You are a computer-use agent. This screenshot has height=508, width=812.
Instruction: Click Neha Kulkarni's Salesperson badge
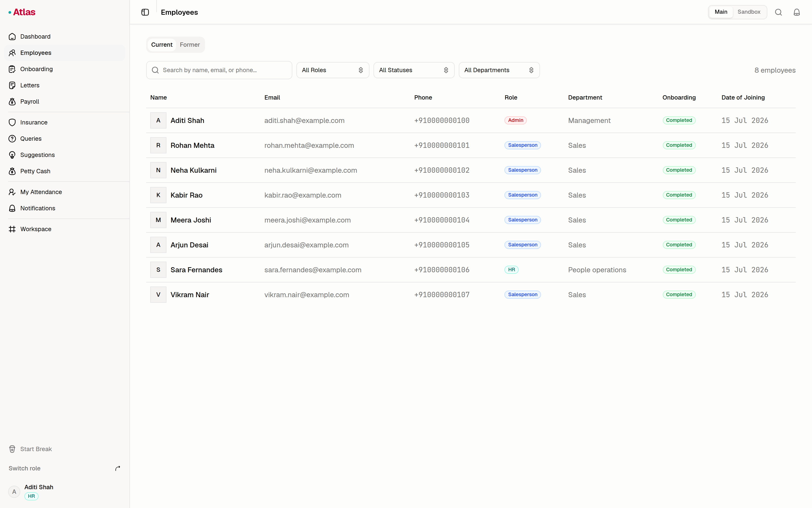point(522,170)
